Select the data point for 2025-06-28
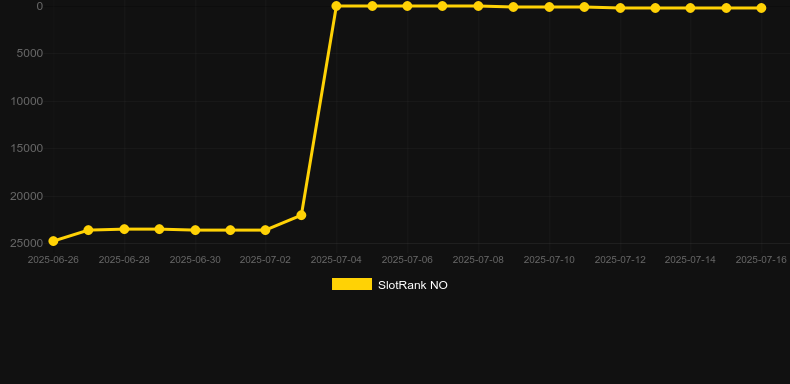790x384 pixels. [124, 229]
